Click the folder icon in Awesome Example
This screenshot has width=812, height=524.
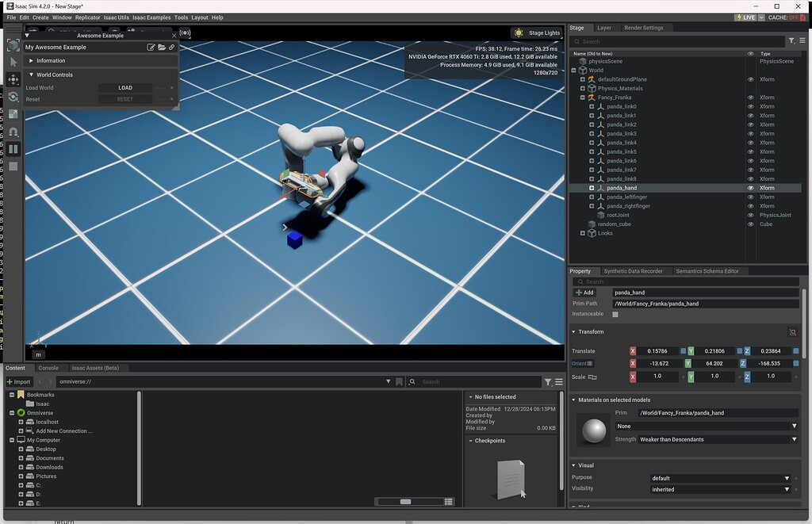pyautogui.click(x=162, y=48)
